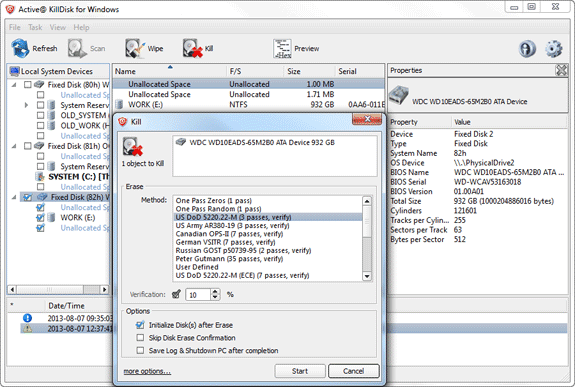The image size is (575, 387).
Task: Click the Scan toolbar icon
Action: coord(77,48)
